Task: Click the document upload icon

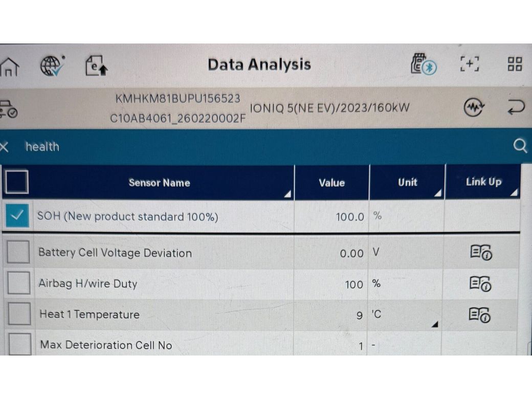Action: [x=96, y=65]
